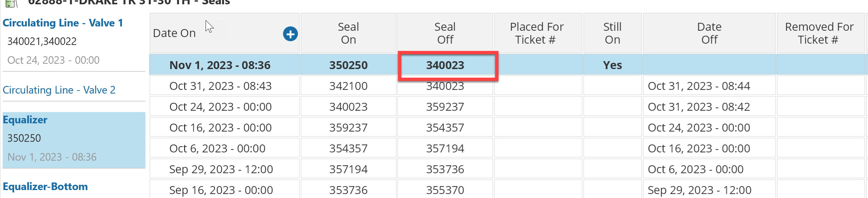This screenshot has width=868, height=198.
Task: Click the Placed For Ticket # header
Action: (x=536, y=33)
